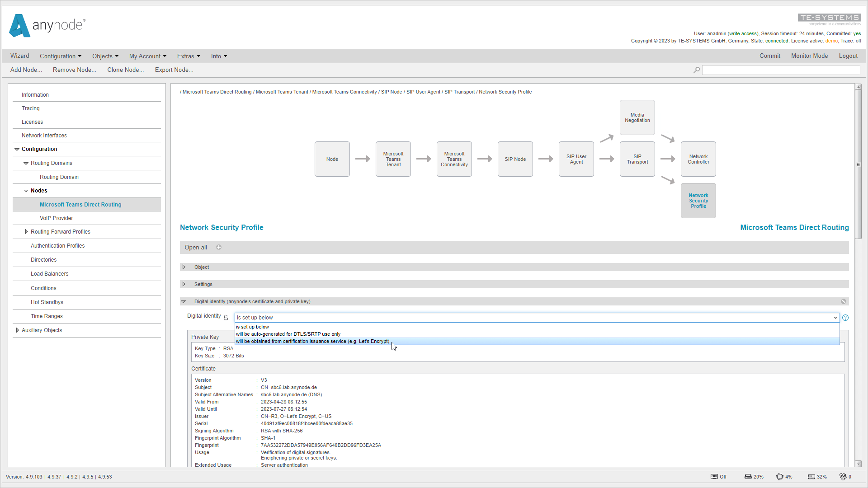This screenshot has width=868, height=488.
Task: Click Logout
Action: (x=848, y=56)
